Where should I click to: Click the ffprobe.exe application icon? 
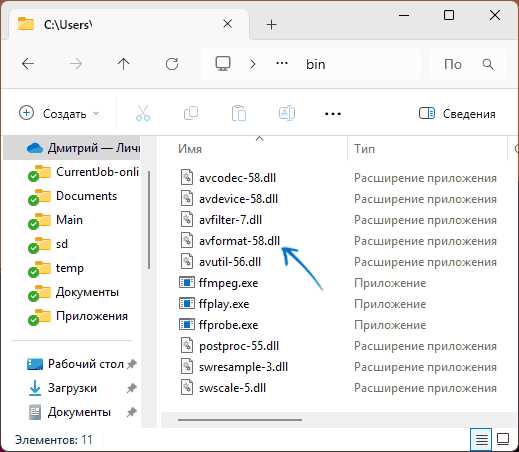pos(187,325)
